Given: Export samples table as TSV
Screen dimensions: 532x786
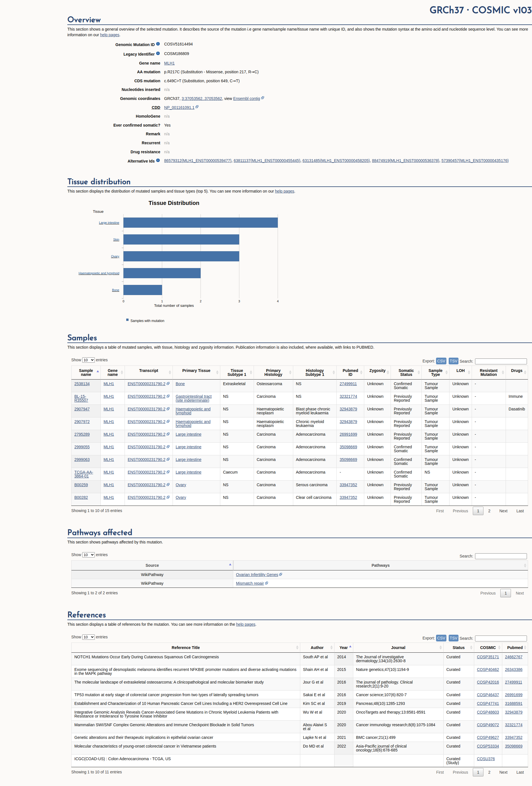Looking at the screenshot, I should [453, 361].
